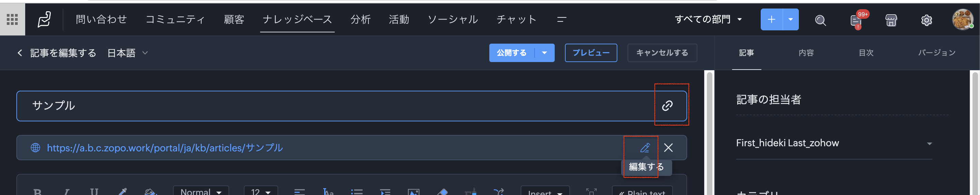The width and height of the screenshot is (980, 195).
Task: Open the search magnifier in top bar
Action: pyautogui.click(x=820, y=20)
